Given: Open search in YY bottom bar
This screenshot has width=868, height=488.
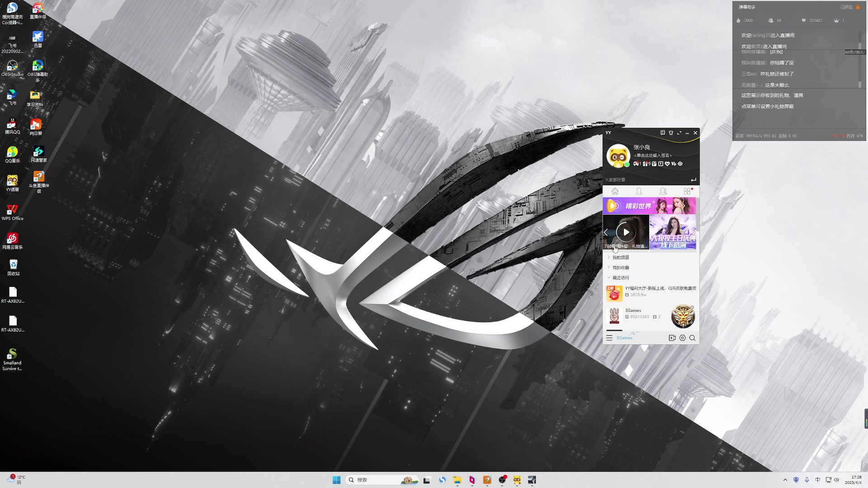Looking at the screenshot, I should 692,338.
